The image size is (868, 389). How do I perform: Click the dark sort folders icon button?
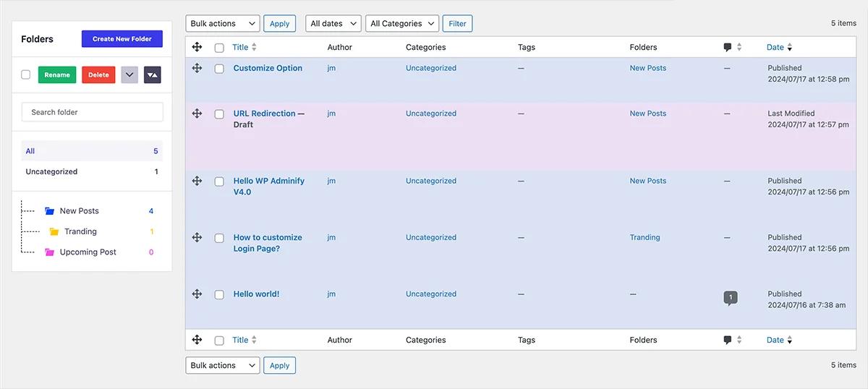pos(152,74)
